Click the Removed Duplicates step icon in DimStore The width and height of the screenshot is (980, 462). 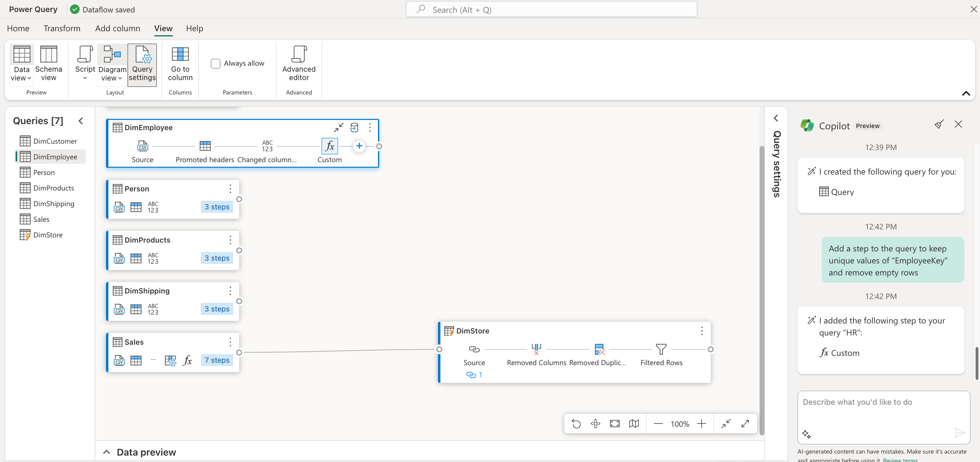(x=598, y=349)
